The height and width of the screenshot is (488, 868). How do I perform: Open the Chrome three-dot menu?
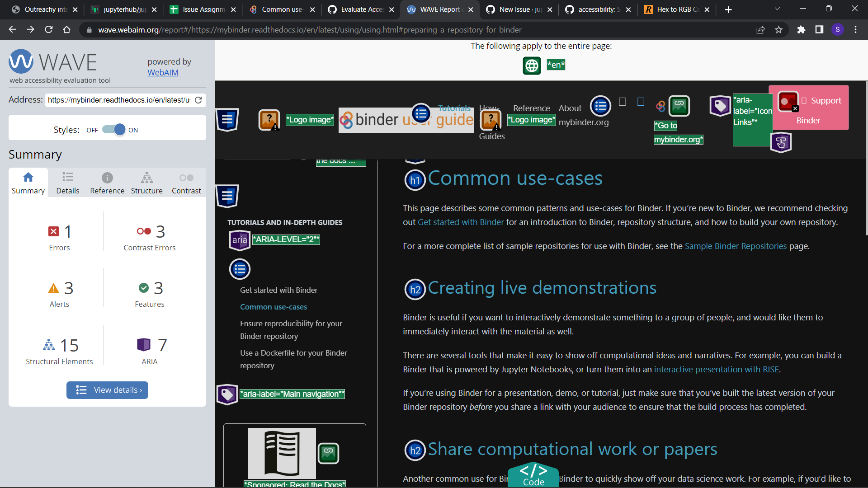(x=855, y=30)
